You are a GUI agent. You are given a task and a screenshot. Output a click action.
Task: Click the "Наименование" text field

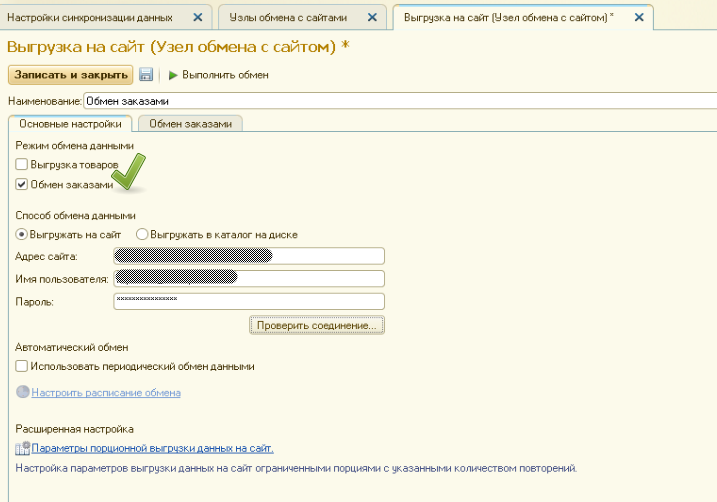(400, 100)
